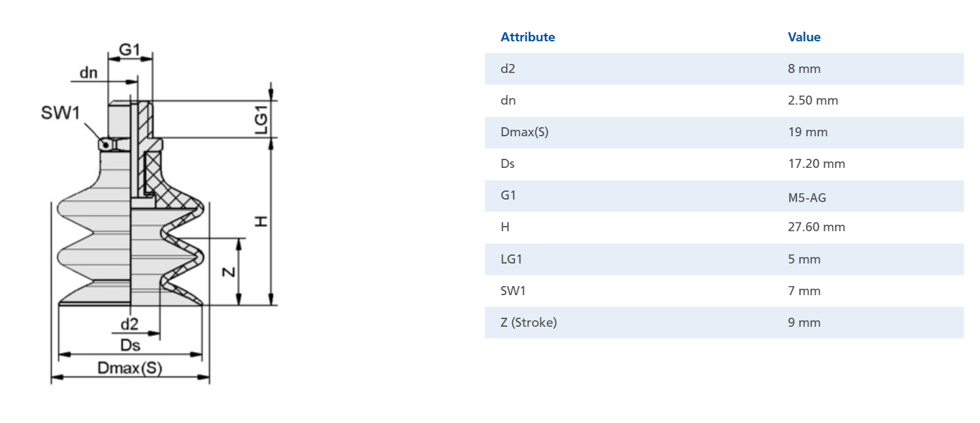Select the Z (Stroke) row label
The width and height of the screenshot is (980, 423).
click(528, 322)
